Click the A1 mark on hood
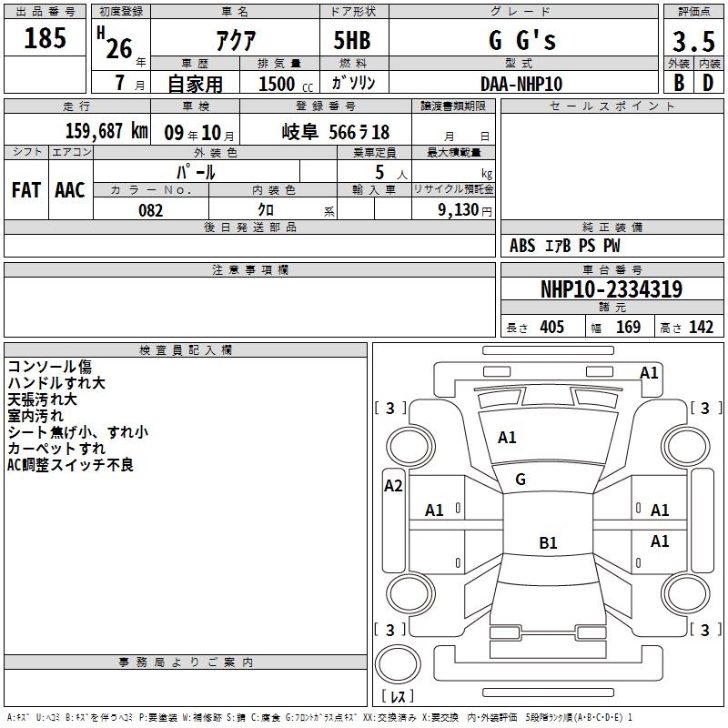The image size is (728, 728). point(507,438)
